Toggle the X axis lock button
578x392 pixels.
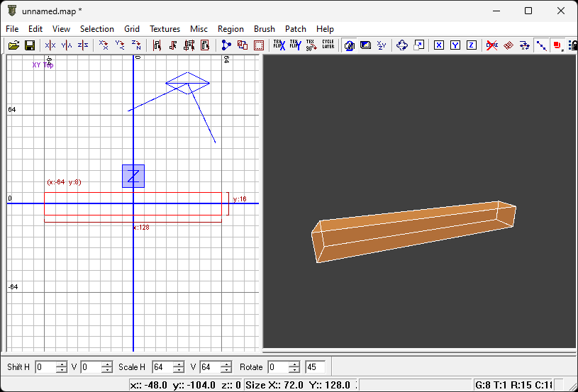(439, 45)
